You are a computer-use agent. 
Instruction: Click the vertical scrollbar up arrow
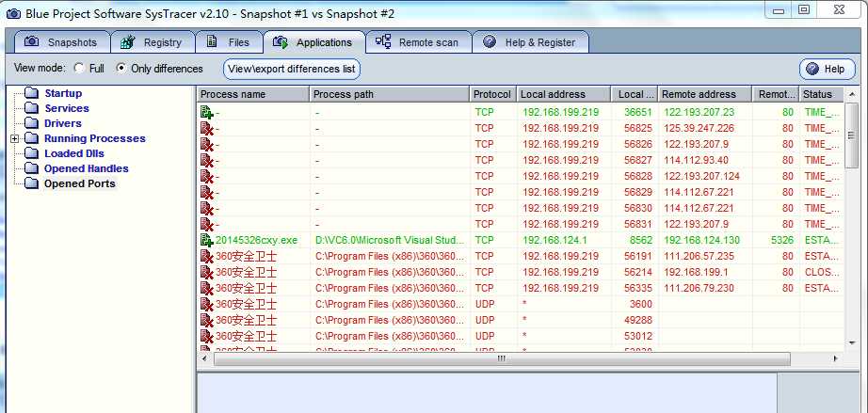853,94
